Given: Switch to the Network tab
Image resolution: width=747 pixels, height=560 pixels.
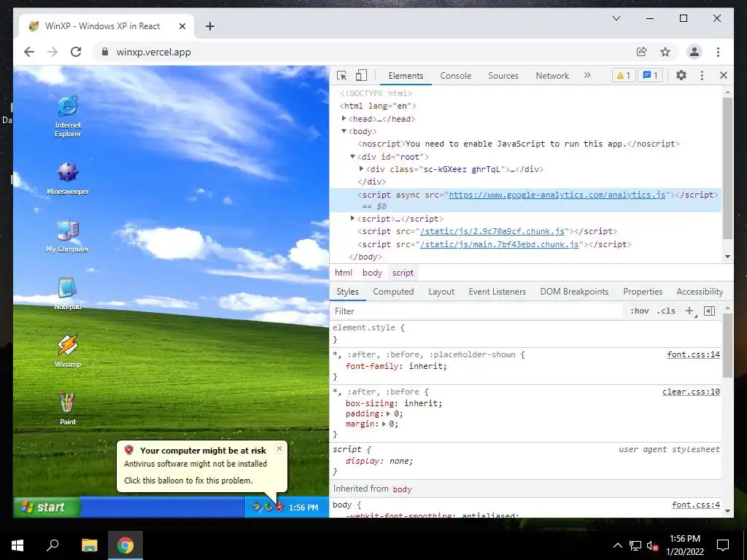Looking at the screenshot, I should (x=552, y=75).
